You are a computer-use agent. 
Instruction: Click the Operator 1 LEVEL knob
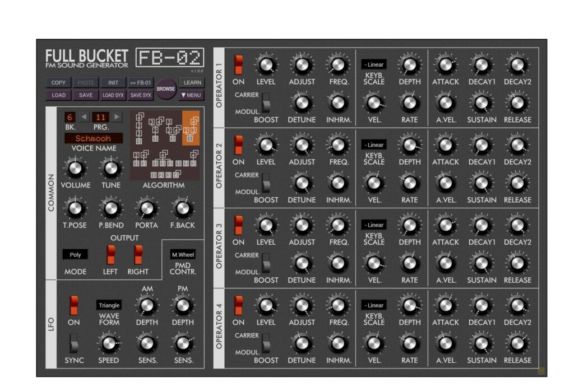pos(266,66)
